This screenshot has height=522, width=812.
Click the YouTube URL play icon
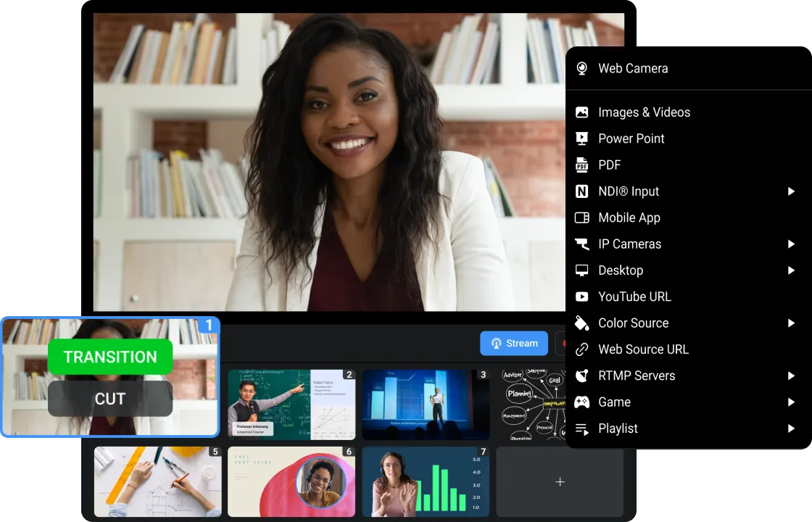click(x=581, y=297)
